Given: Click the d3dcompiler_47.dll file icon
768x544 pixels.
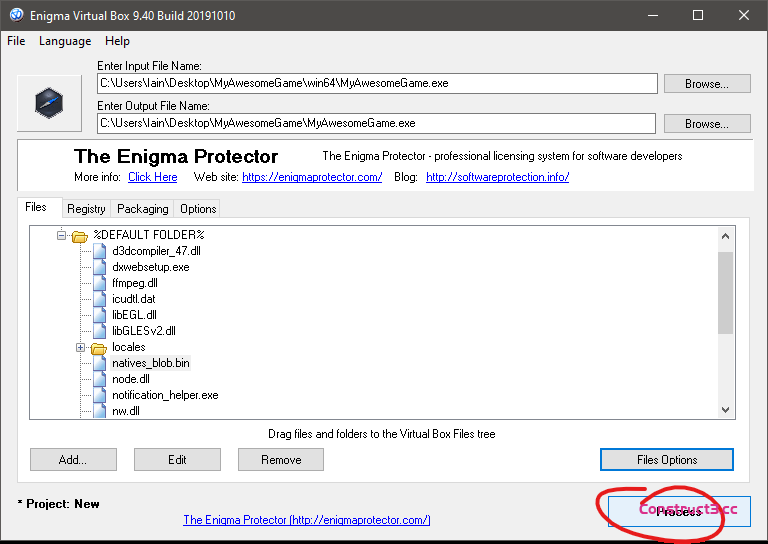Looking at the screenshot, I should [x=99, y=251].
